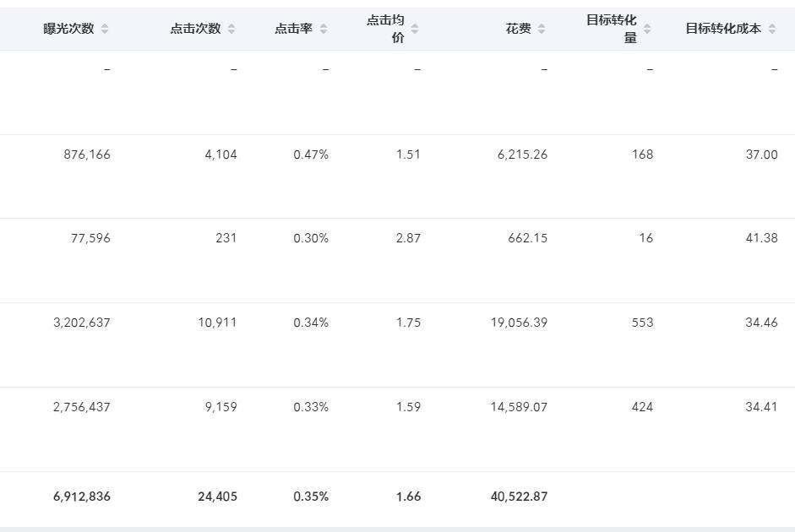The image size is (795, 532).
Task: Click the sort arrows next to 点击率
Action: (324, 29)
